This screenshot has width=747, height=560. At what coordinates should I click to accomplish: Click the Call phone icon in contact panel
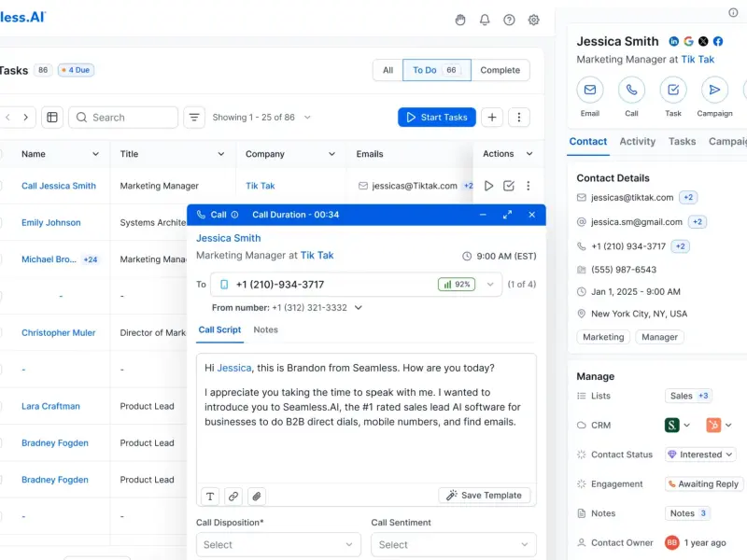(x=631, y=90)
